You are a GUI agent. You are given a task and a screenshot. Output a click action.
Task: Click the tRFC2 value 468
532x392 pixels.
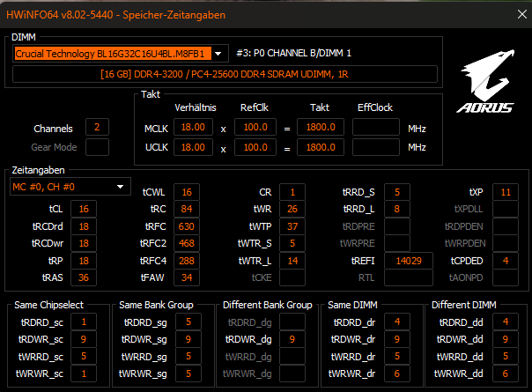(x=187, y=243)
